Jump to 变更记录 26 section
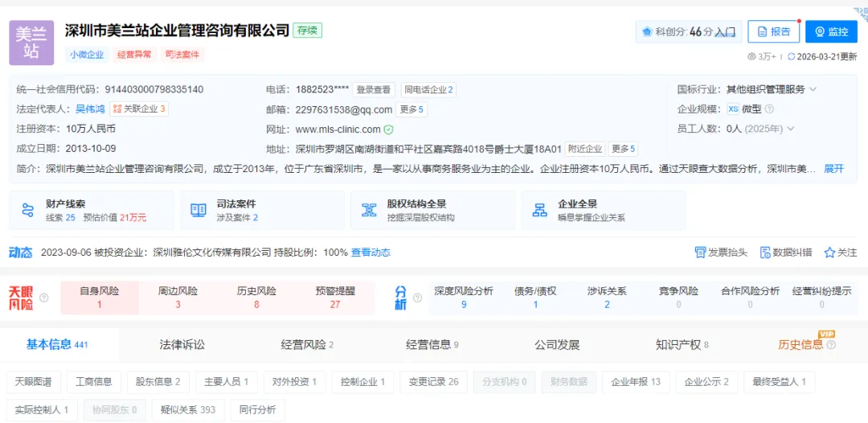Viewport: 868px width, 423px height. pyautogui.click(x=433, y=381)
